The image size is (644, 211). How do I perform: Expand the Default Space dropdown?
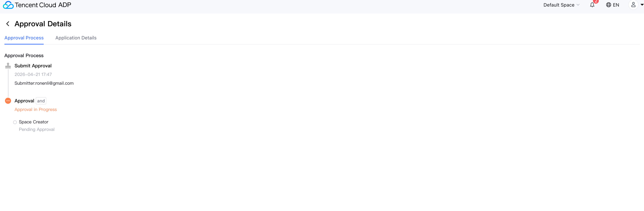pos(561,5)
